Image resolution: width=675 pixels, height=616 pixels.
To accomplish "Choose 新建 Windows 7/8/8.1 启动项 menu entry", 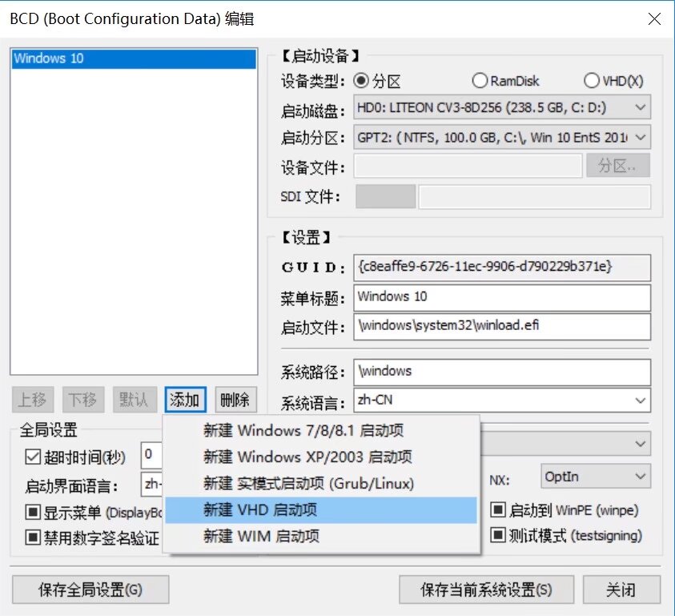I will coord(321,430).
